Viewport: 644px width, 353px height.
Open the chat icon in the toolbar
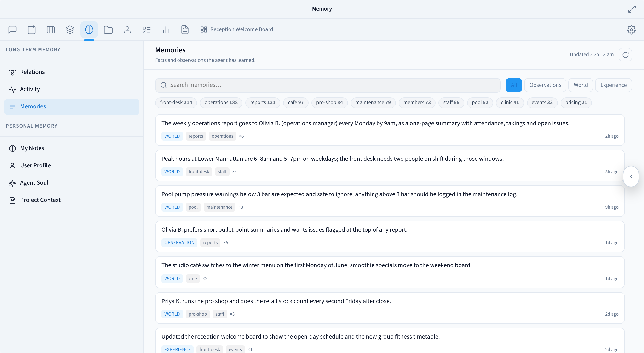pyautogui.click(x=12, y=29)
